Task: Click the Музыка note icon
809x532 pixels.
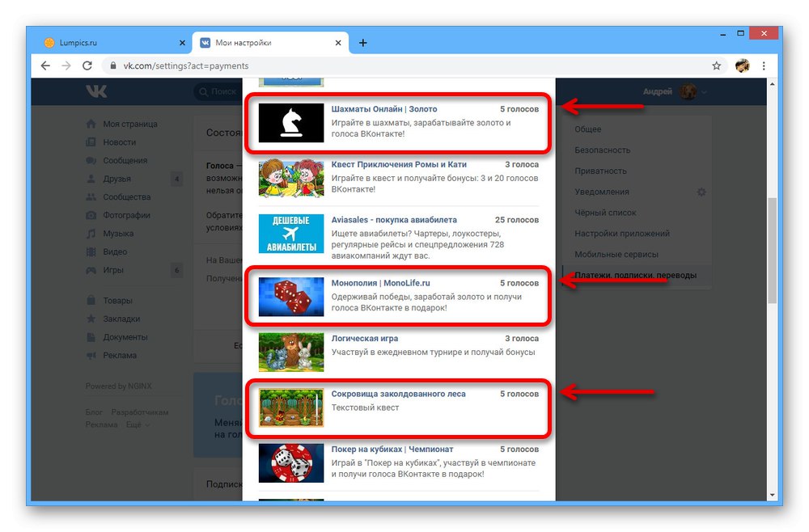Action: pyautogui.click(x=91, y=233)
